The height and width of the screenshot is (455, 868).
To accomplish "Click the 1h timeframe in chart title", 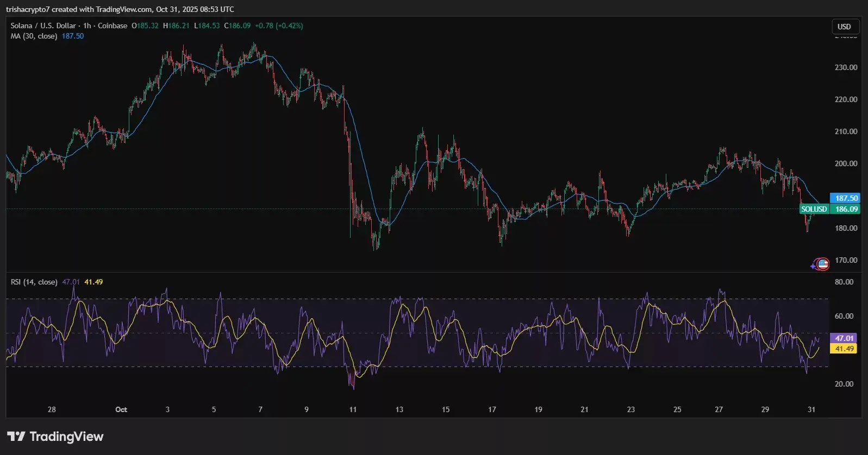I will 87,26.
